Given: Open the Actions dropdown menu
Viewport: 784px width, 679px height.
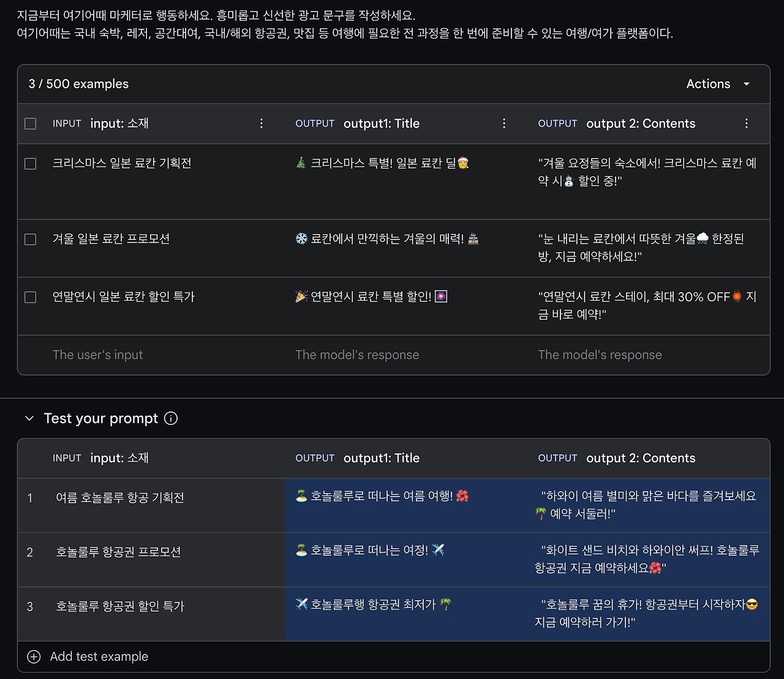Looking at the screenshot, I should point(708,84).
